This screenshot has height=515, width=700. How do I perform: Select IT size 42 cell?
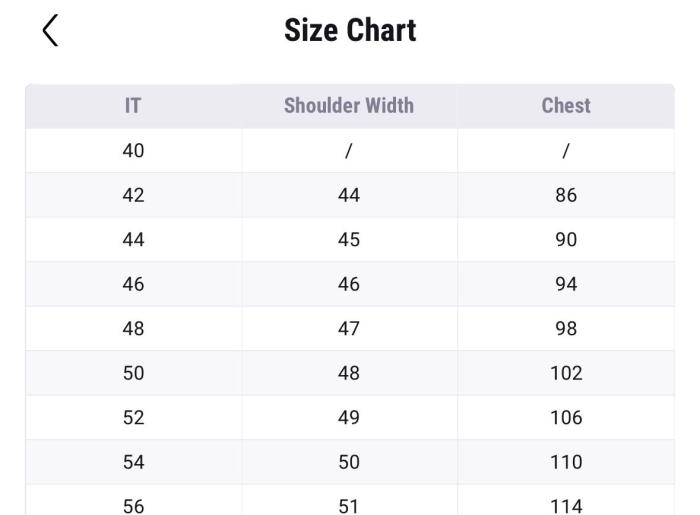point(133,195)
